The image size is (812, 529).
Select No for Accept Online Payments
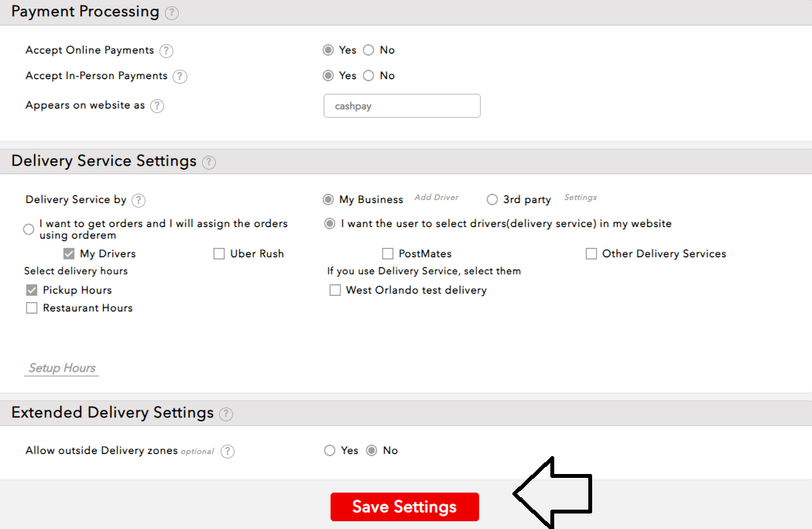pos(368,50)
